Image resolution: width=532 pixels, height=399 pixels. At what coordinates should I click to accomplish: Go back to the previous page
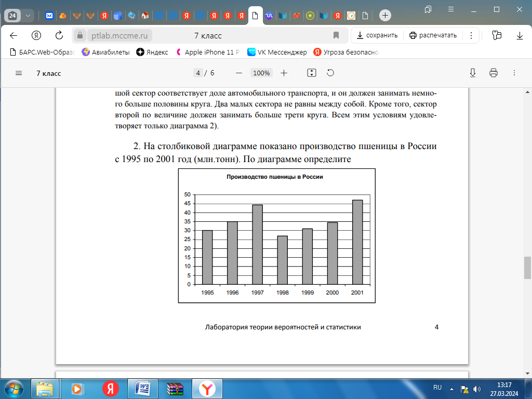14,35
